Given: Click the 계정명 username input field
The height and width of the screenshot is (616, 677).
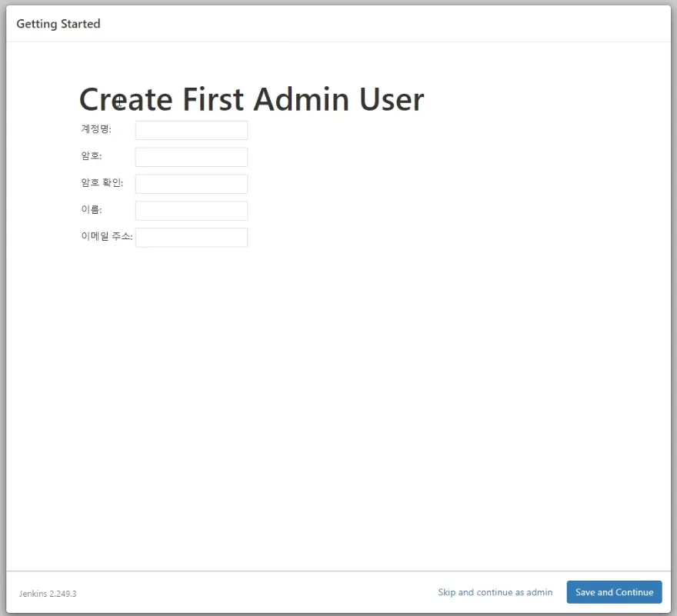Looking at the screenshot, I should (x=191, y=130).
